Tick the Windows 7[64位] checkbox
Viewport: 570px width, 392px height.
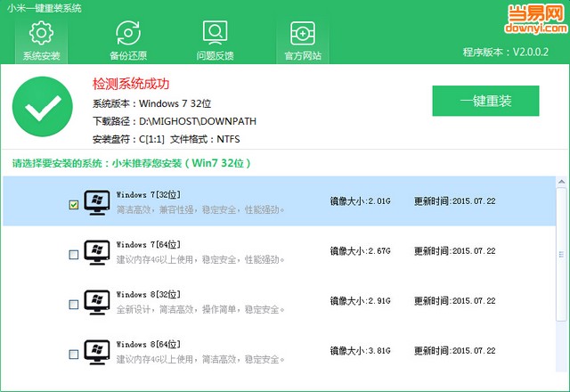tap(73, 255)
